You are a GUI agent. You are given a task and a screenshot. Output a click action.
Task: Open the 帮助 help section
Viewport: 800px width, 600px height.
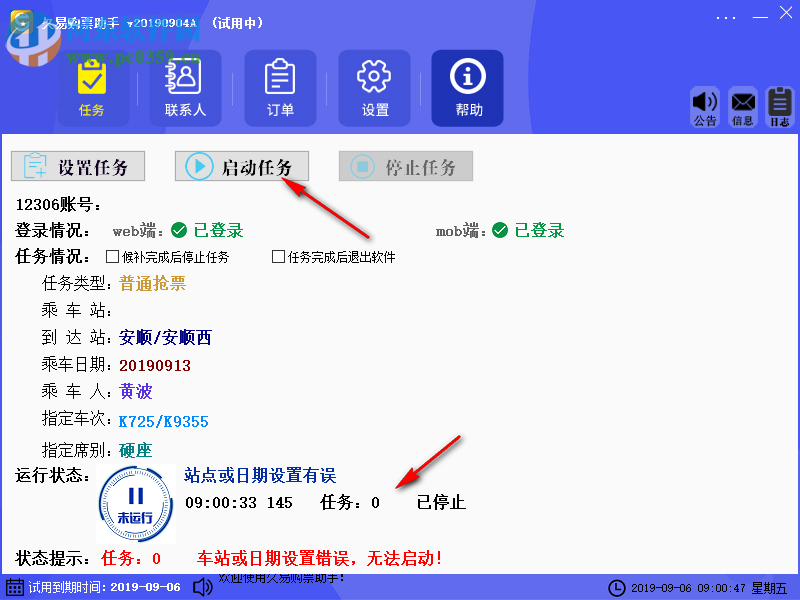(467, 88)
